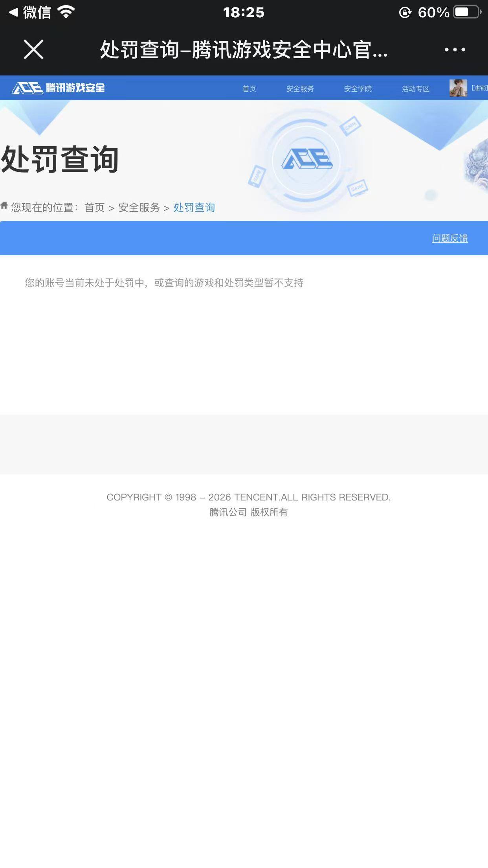Click the home icon beside 您现在的位置
Image resolution: width=488 pixels, height=868 pixels.
tap(4, 205)
